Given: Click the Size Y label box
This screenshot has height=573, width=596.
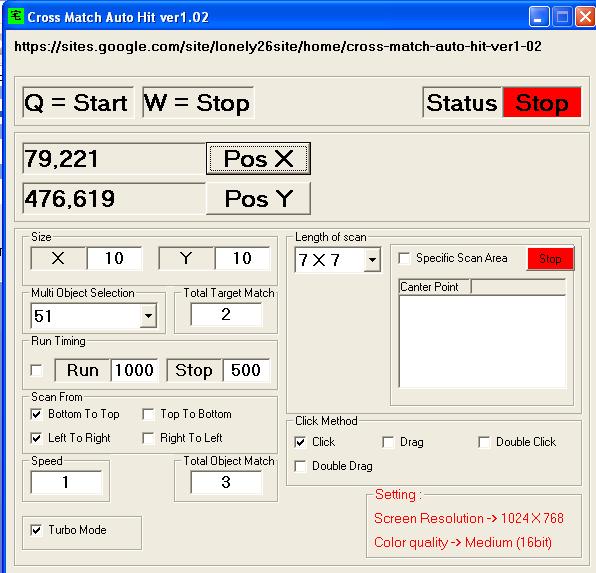Looking at the screenshot, I should [186, 259].
